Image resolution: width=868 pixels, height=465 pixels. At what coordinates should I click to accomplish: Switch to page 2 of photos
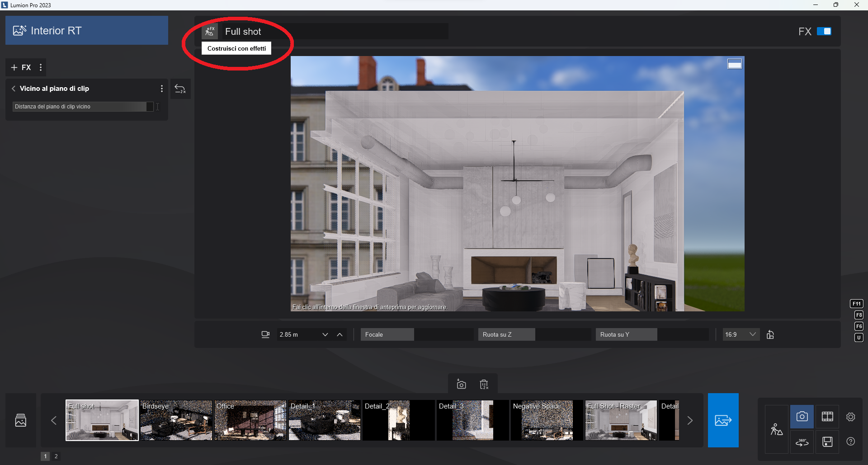pyautogui.click(x=56, y=456)
